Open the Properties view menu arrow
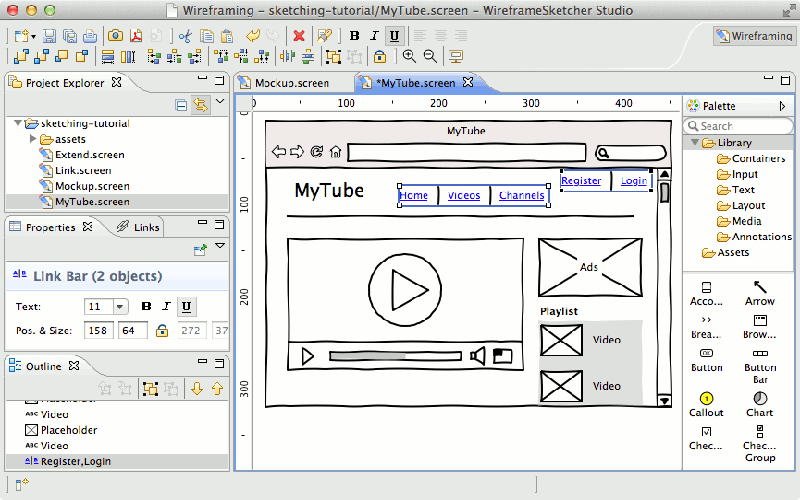The width and height of the screenshot is (800, 500). pos(220,245)
